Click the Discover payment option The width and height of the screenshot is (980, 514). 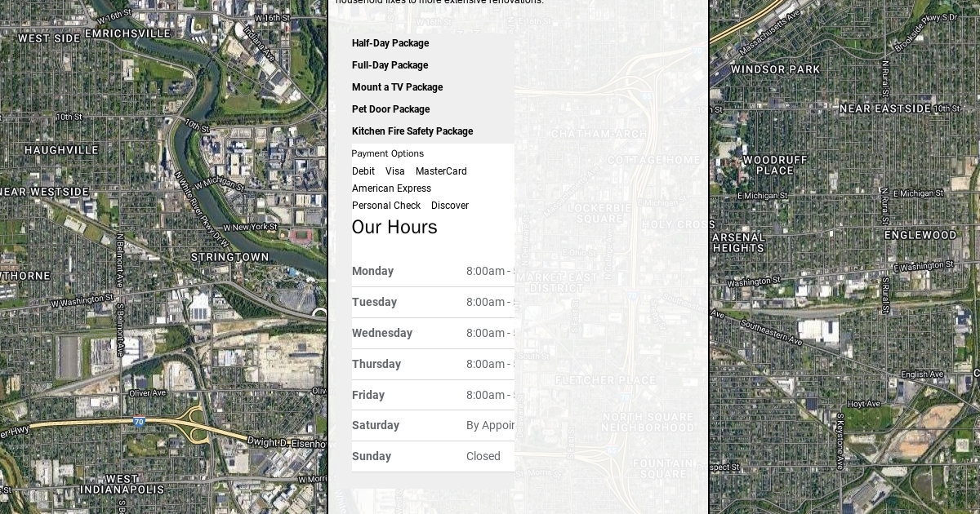(x=450, y=206)
